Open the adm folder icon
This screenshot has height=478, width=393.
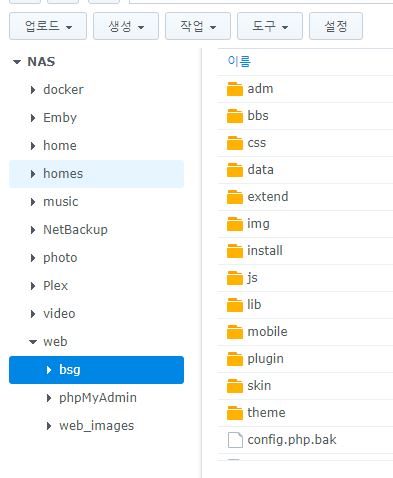(235, 89)
